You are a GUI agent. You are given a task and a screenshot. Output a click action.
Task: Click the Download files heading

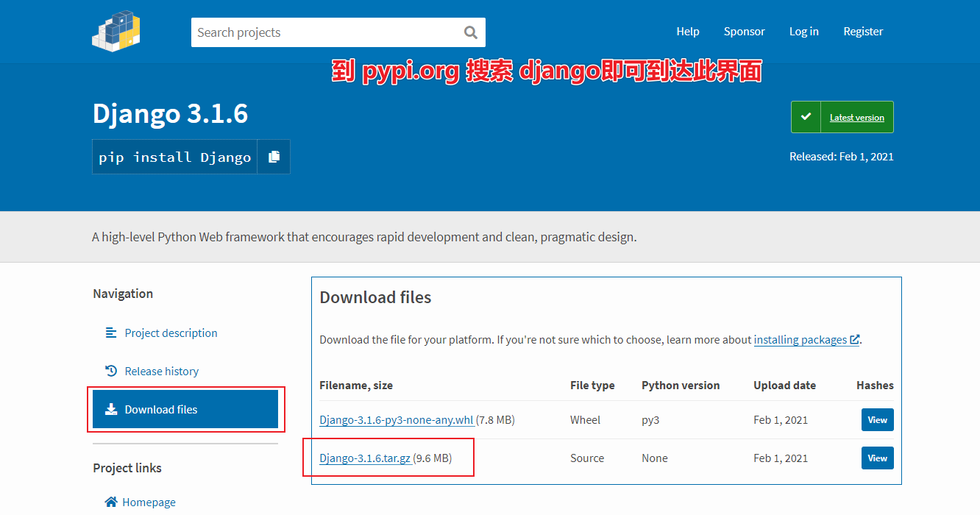tap(375, 297)
